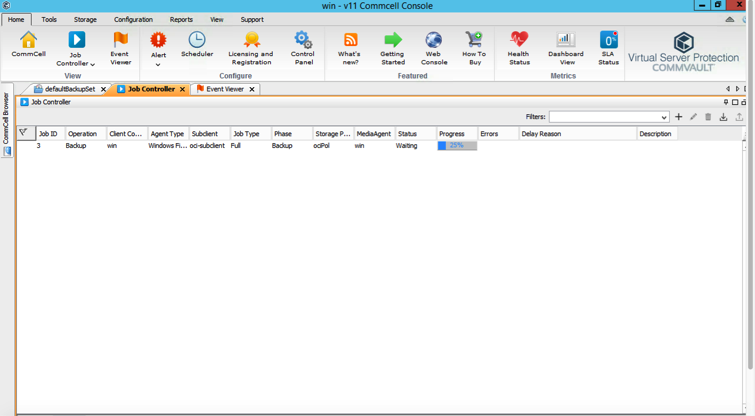Open Job Controller from the ribbon
Screen dimensions: 755x416
(x=76, y=40)
